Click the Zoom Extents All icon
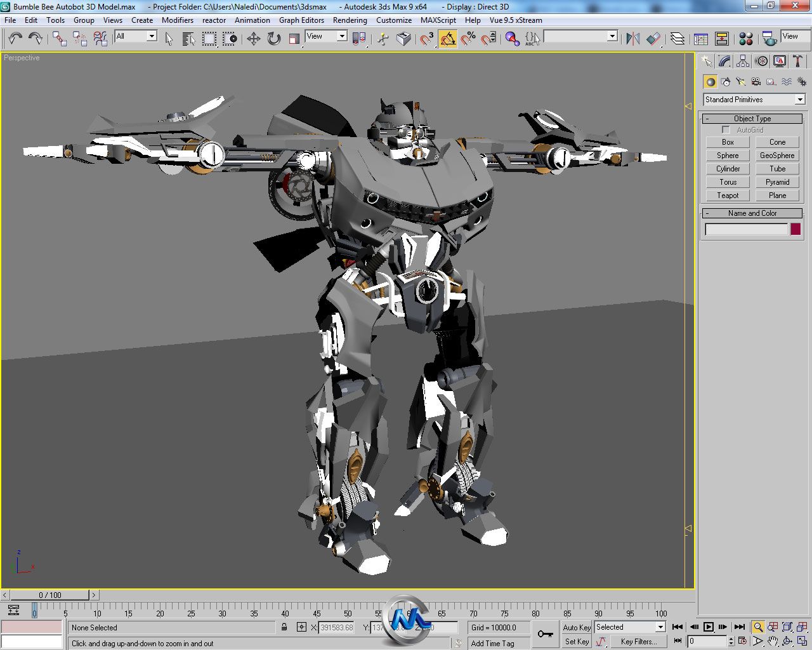Viewport: 812px width, 650px height. point(802,627)
